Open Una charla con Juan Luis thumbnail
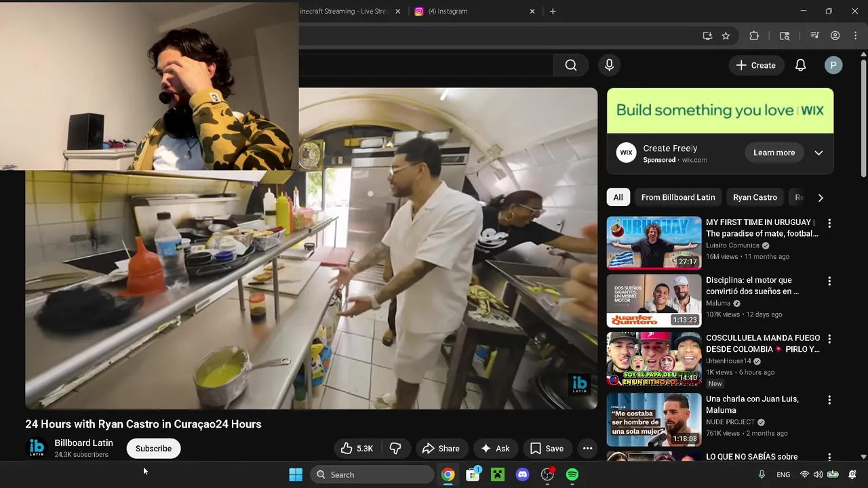The image size is (868, 488). [x=654, y=420]
